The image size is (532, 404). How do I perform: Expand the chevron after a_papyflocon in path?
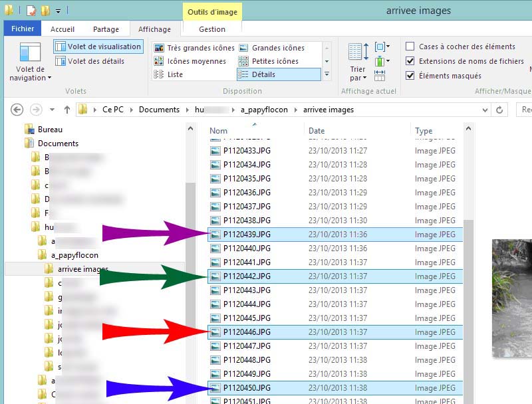[295, 110]
